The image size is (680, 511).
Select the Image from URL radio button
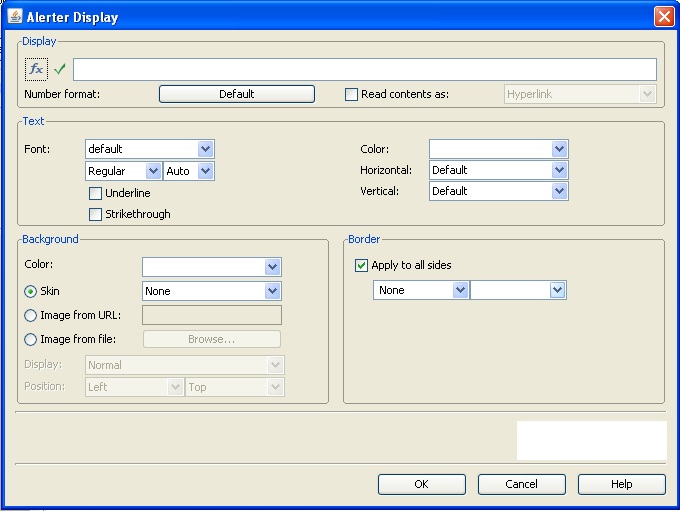[x=30, y=315]
